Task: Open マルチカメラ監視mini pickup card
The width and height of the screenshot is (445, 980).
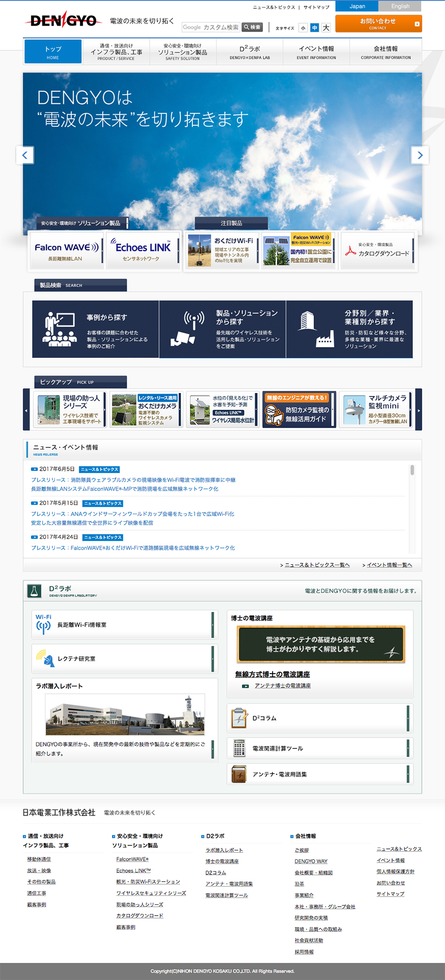Action: [376, 410]
